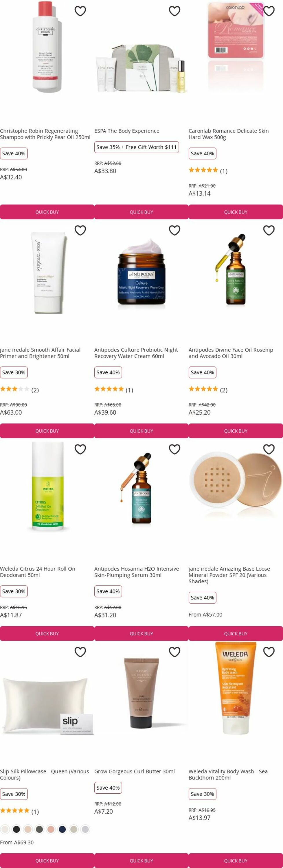Choose navy blue pillowcase swatch

point(62,829)
